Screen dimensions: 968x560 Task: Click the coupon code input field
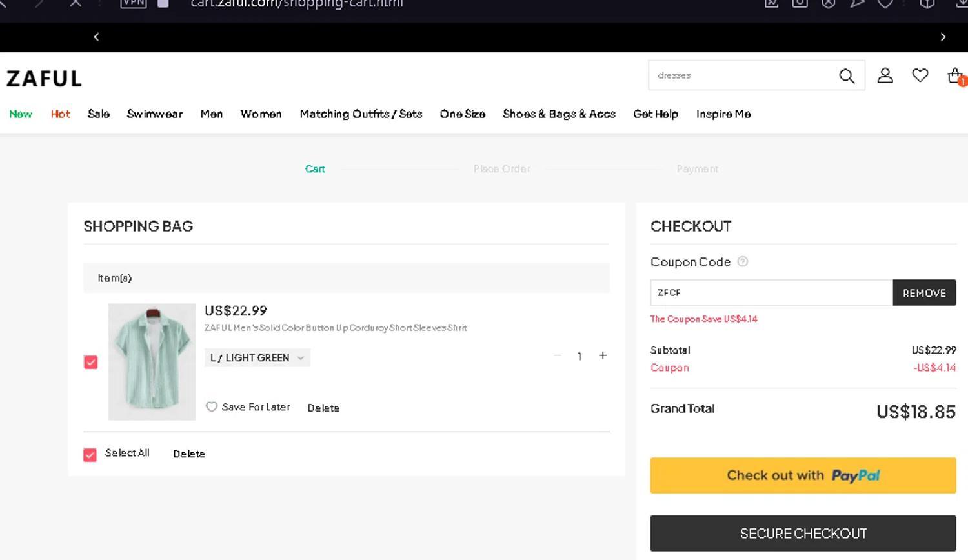[x=772, y=293]
